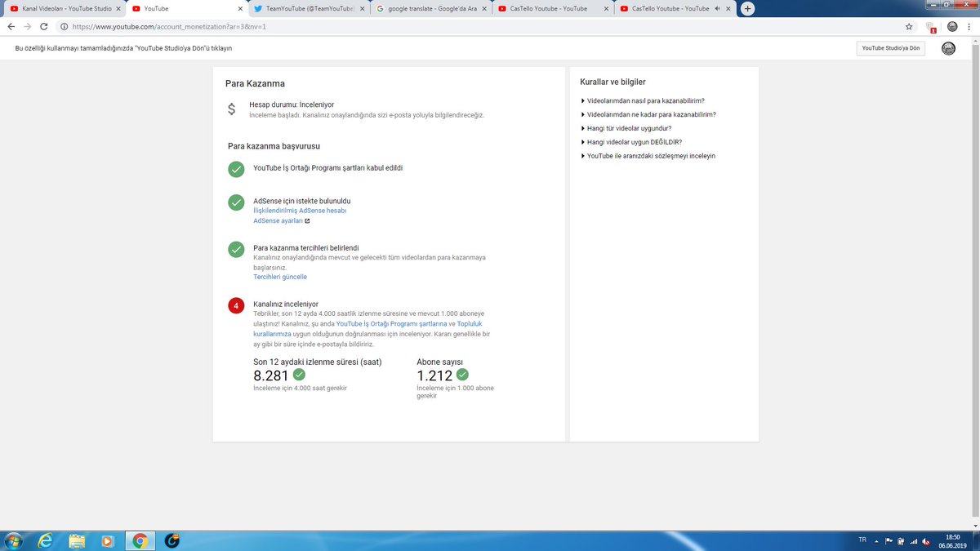The image size is (980, 551).
Task: Show hidden tray icons arrow
Action: 877,541
